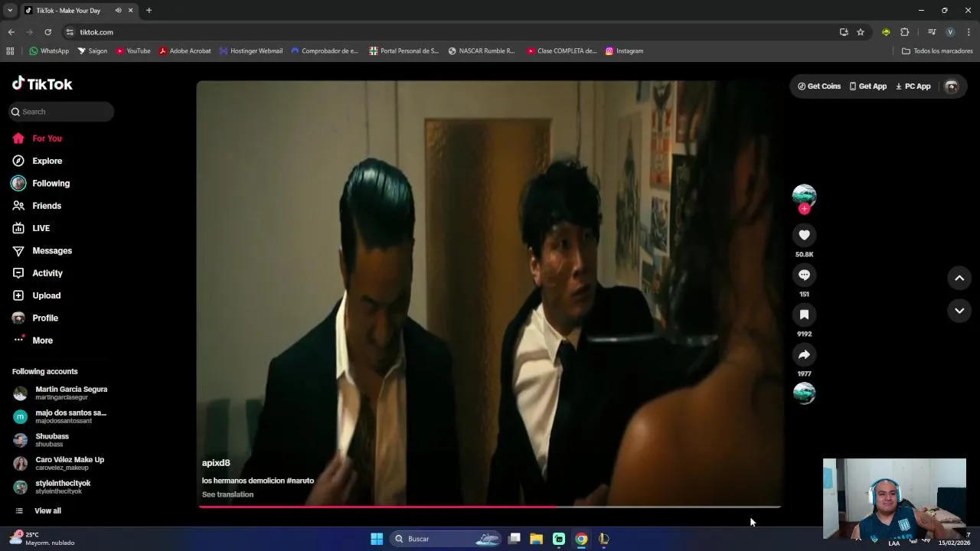Screen dimensions: 980x551
Task: Open Adobe Acrobat bookmark
Action: [185, 51]
